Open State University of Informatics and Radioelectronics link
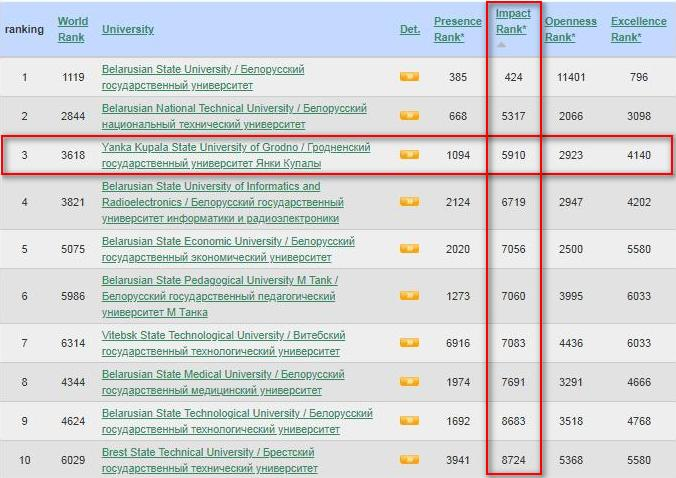Image resolution: width=676 pixels, height=478 pixels. [223, 202]
